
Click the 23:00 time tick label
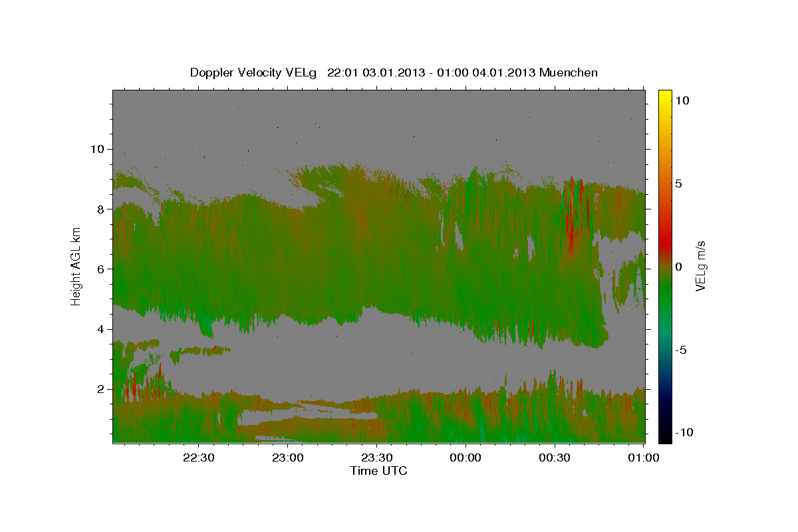click(287, 458)
